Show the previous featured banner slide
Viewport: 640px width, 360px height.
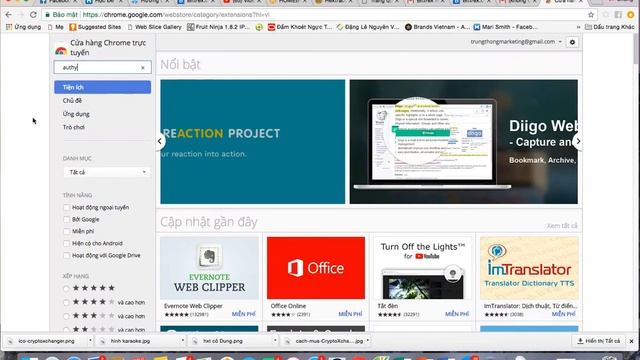(x=160, y=141)
